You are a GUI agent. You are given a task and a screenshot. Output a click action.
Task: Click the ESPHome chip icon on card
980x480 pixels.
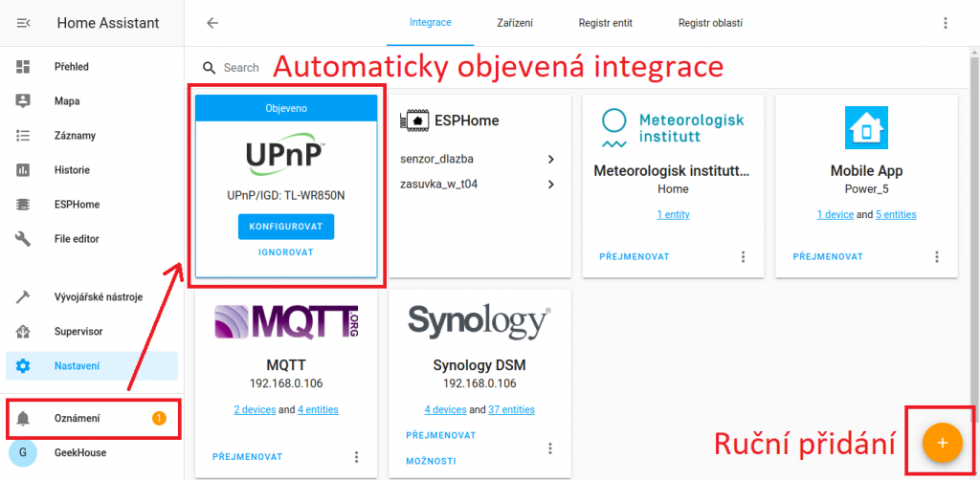point(414,120)
